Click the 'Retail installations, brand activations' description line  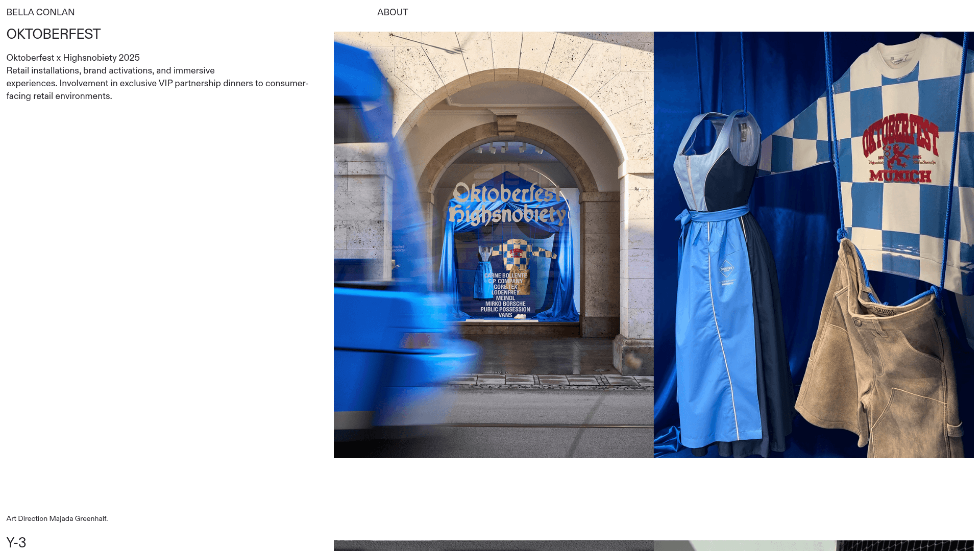click(x=110, y=70)
